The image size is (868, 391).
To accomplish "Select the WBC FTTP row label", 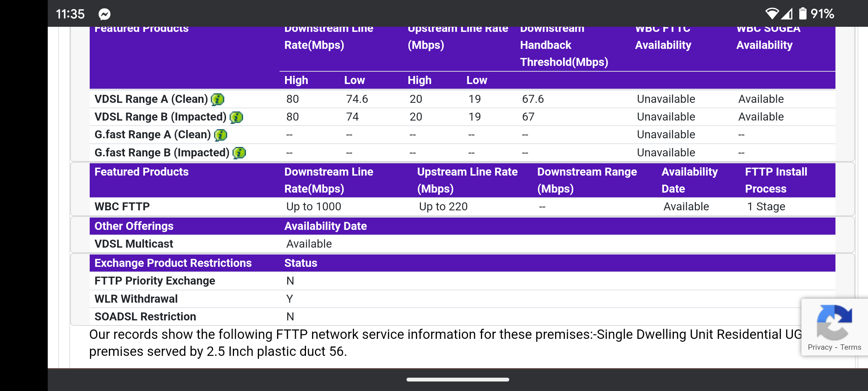I will [122, 207].
